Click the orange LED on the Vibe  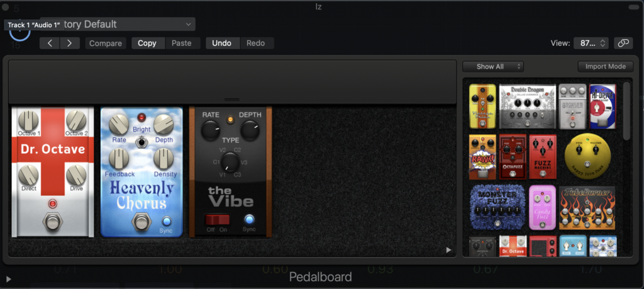(230, 120)
